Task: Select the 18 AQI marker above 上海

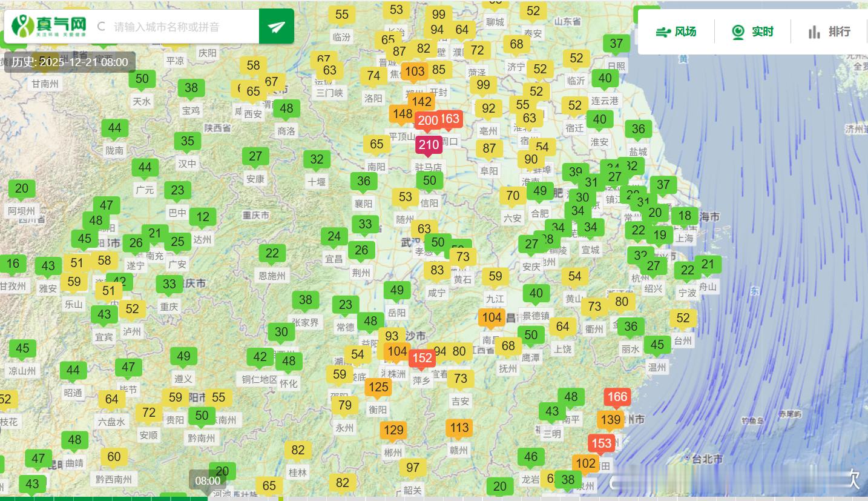Action: tap(685, 216)
